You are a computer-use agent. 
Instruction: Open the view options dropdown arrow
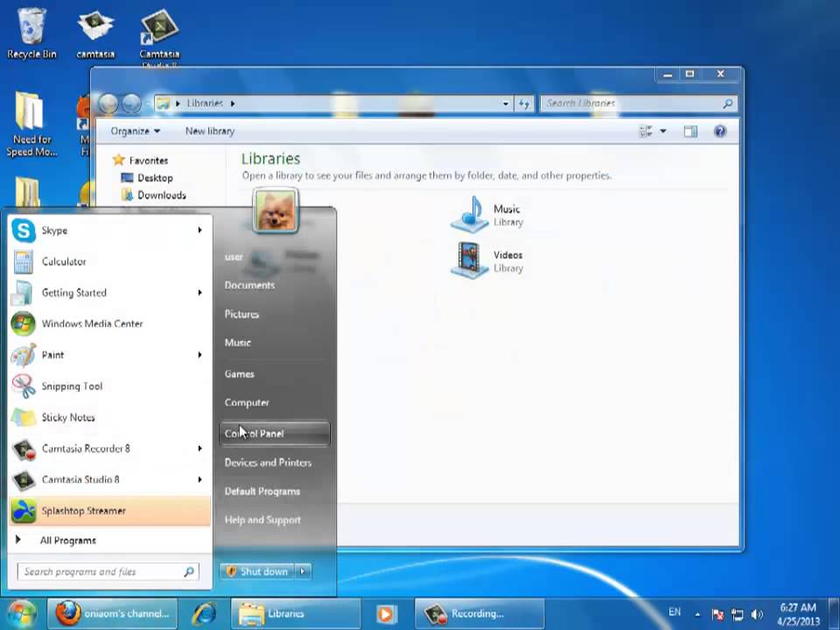point(662,131)
